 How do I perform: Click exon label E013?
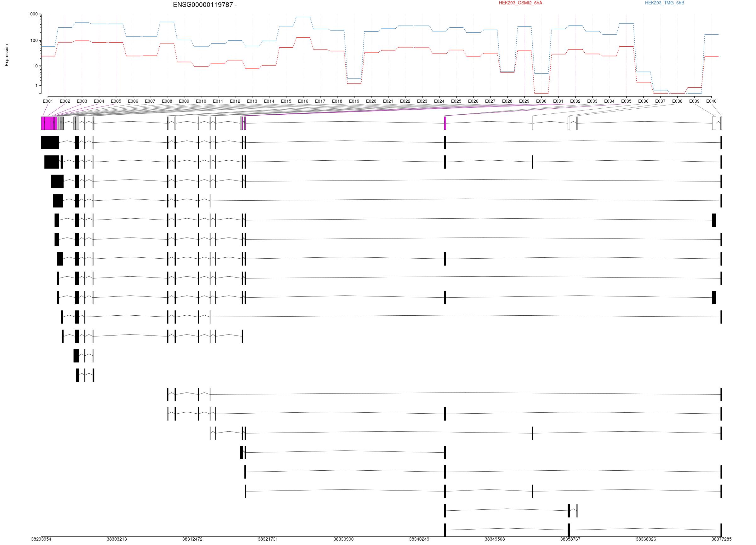[252, 101]
